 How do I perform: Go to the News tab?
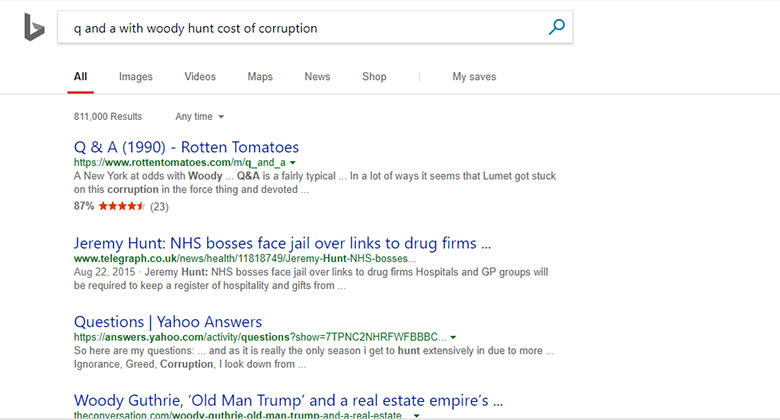pyautogui.click(x=317, y=77)
